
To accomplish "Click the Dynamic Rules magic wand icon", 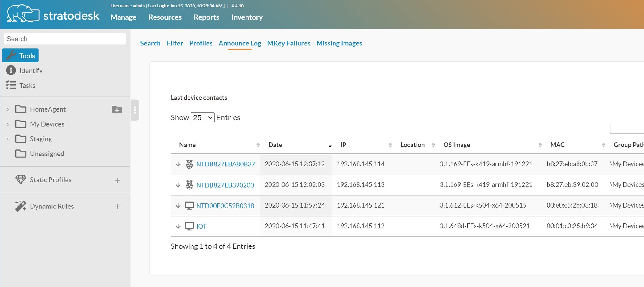I will [x=21, y=206].
